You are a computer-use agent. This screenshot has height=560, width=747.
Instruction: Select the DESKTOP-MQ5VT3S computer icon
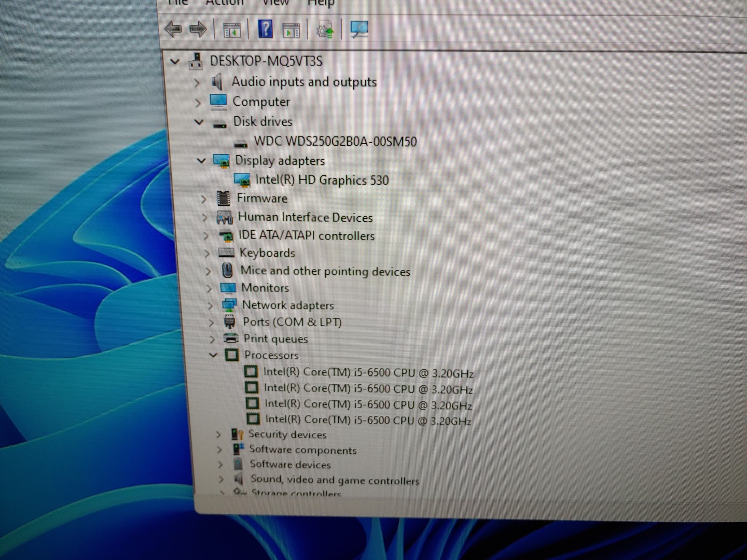point(196,61)
